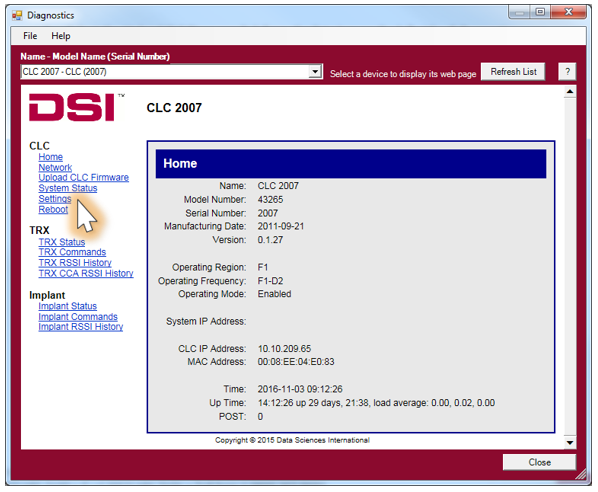Image resolution: width=598 pixels, height=492 pixels.
Task: Click the Diagnostics window title icon
Action: 17,16
